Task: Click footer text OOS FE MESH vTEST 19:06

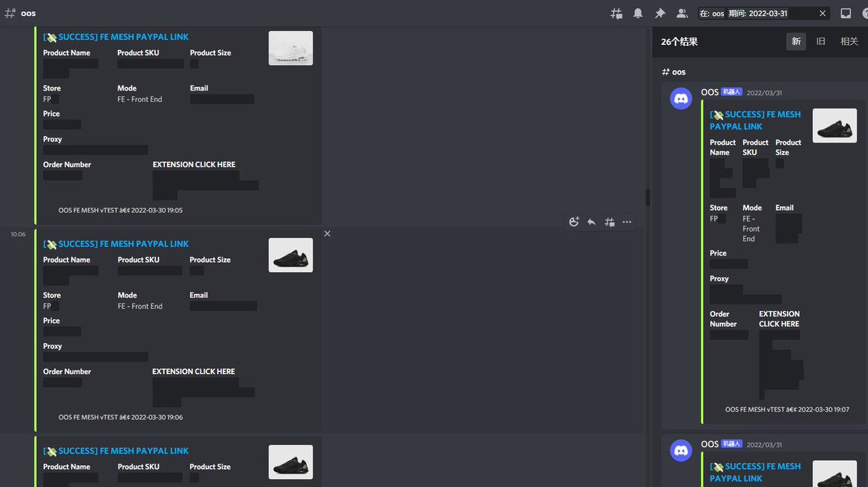Action: coord(121,417)
